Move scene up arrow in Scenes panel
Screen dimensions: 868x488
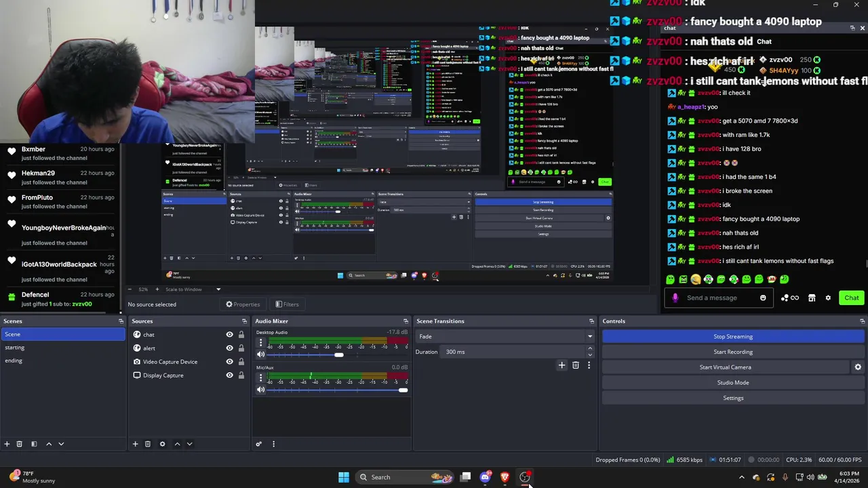[x=49, y=444]
